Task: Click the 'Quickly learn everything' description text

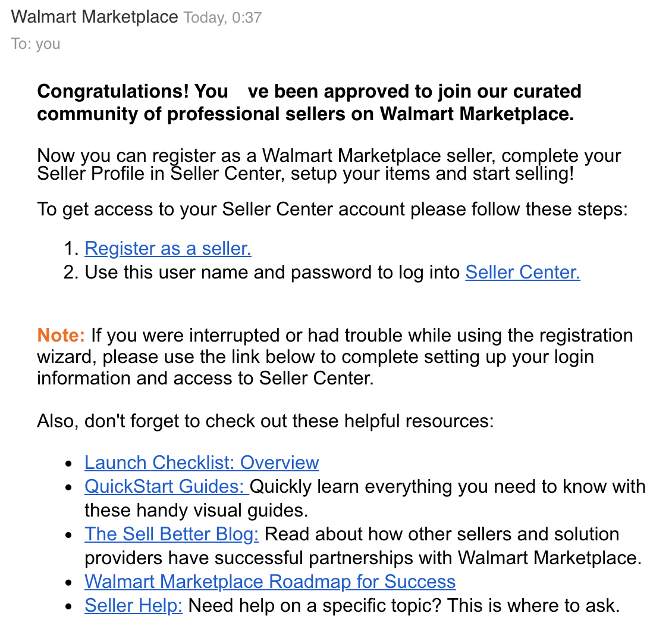Action: 365,498
